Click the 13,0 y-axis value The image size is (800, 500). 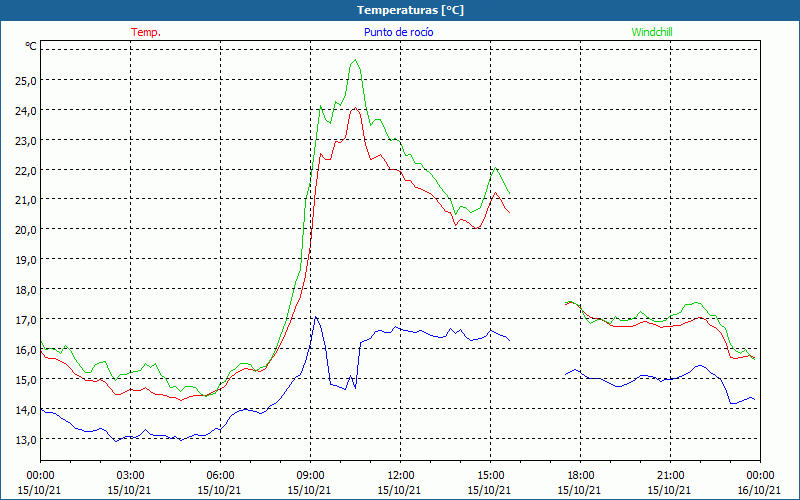(26, 440)
